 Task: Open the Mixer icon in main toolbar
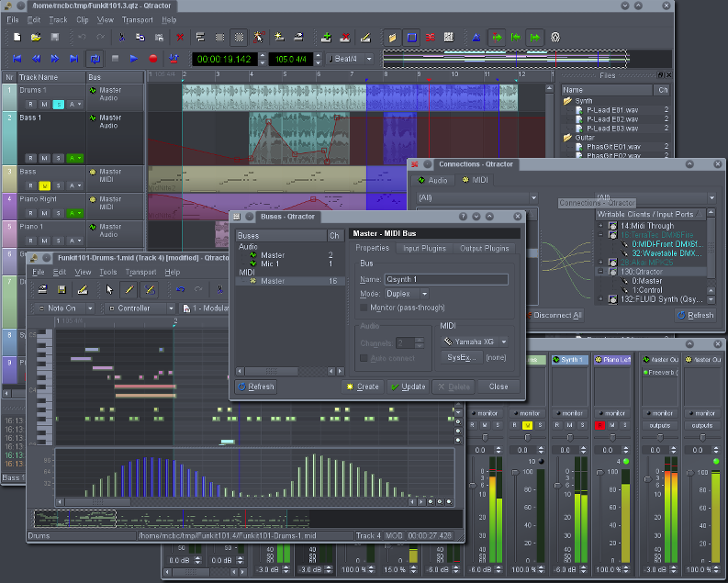pos(449,37)
